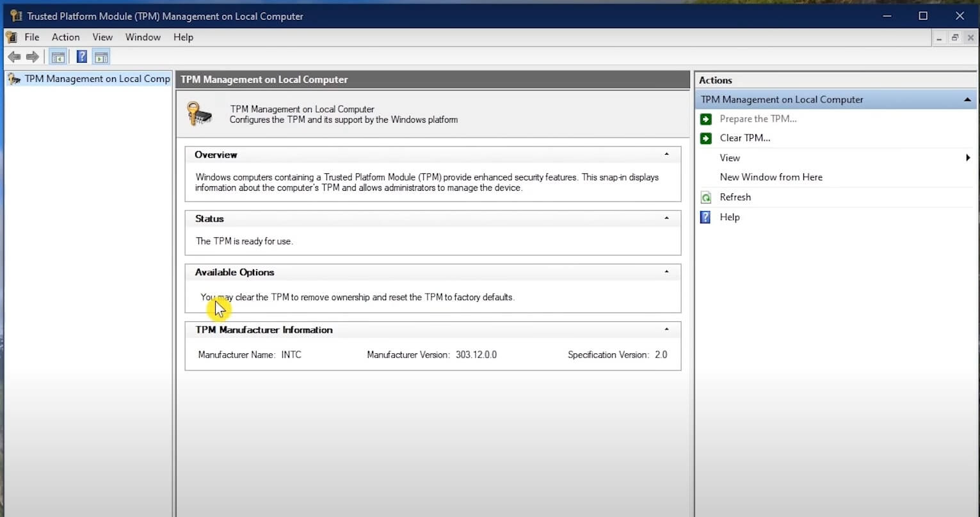The width and height of the screenshot is (980, 517).
Task: Toggle the Show/Hide Action Pane icon
Action: pyautogui.click(x=101, y=57)
